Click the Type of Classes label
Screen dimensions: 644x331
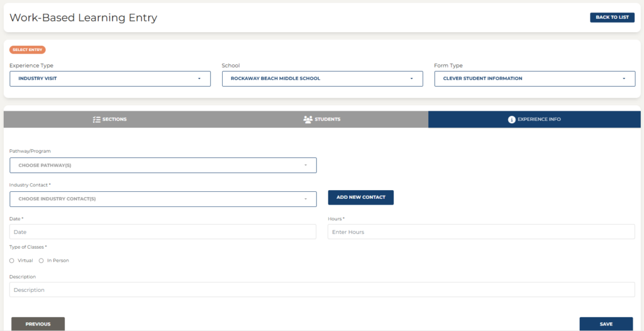tap(28, 247)
